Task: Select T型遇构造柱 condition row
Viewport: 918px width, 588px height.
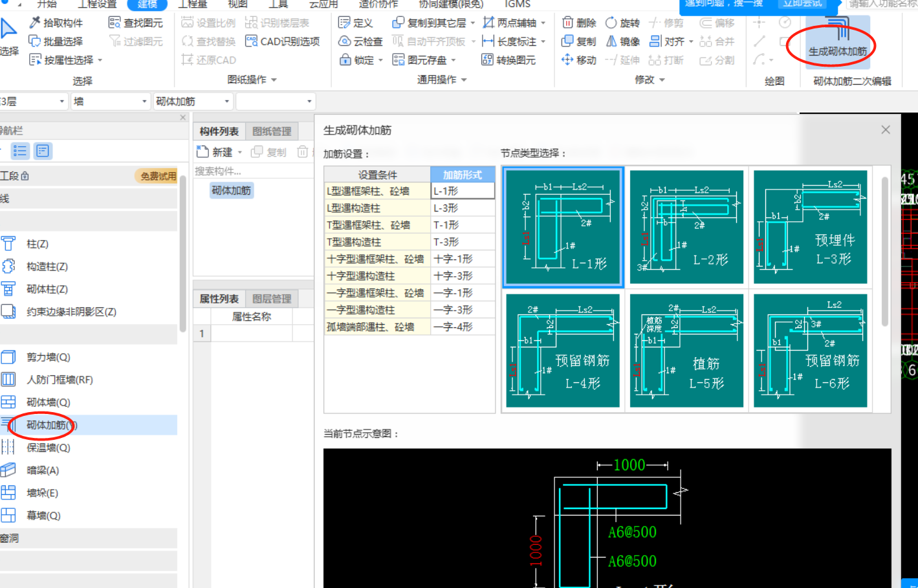Action: click(x=377, y=242)
